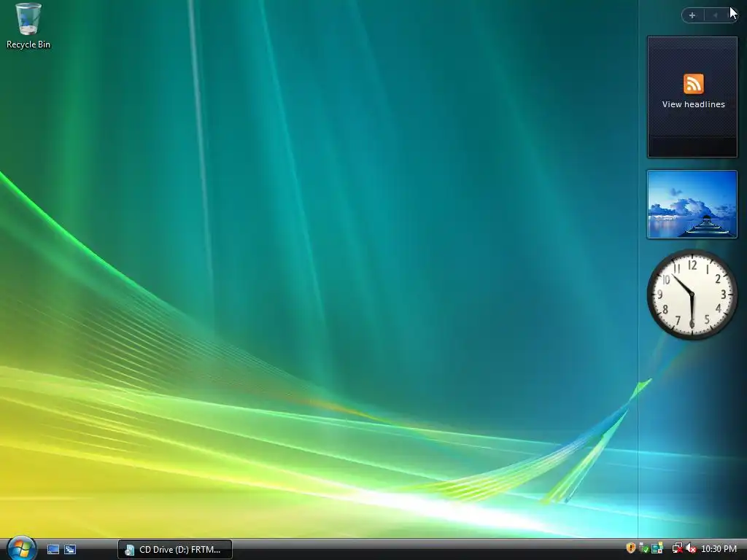Screen dimensions: 747x560
Task: Click Show Desktop in Quick Launch
Action: coord(53,550)
